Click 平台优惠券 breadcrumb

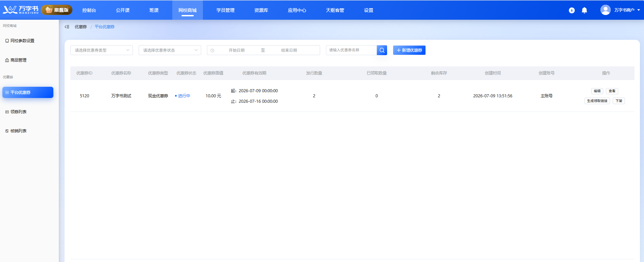tap(105, 27)
